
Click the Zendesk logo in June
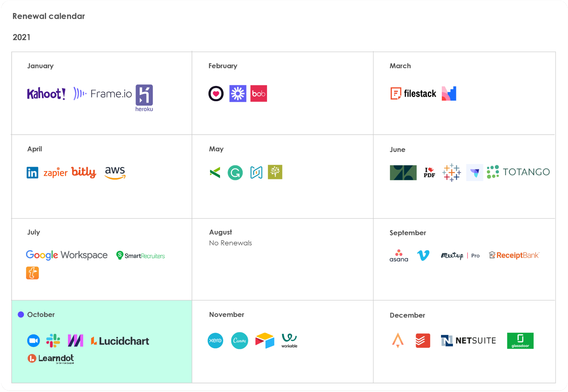pos(403,172)
